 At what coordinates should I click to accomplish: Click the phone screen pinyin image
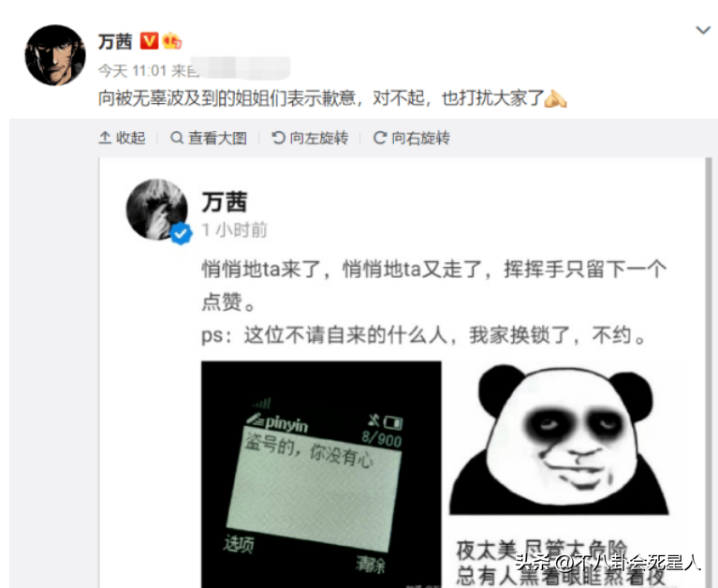pyautogui.click(x=321, y=474)
